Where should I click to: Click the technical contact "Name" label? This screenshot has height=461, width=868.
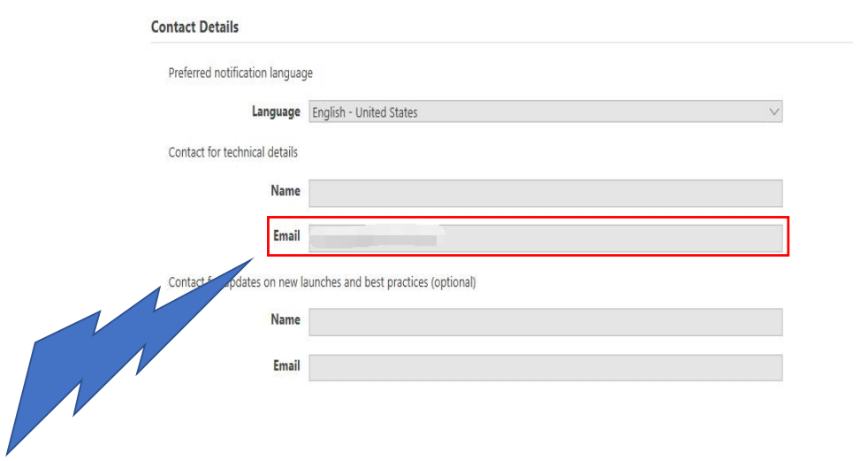click(285, 191)
